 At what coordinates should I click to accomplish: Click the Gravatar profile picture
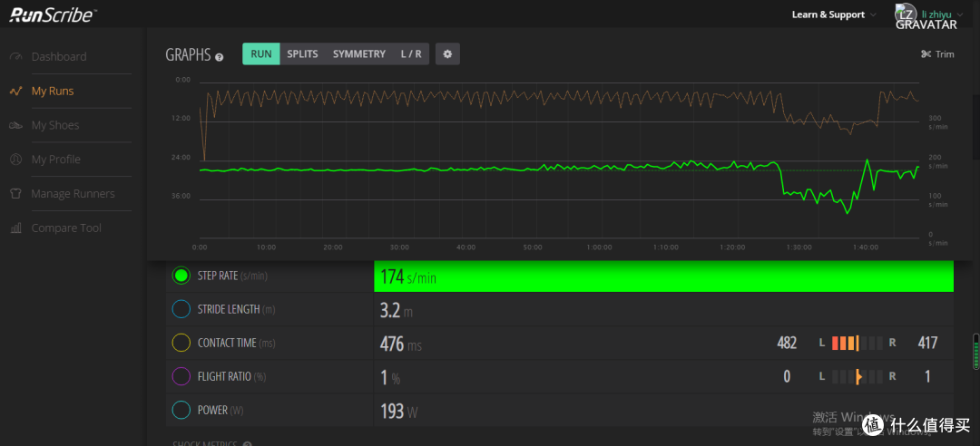coord(906,15)
